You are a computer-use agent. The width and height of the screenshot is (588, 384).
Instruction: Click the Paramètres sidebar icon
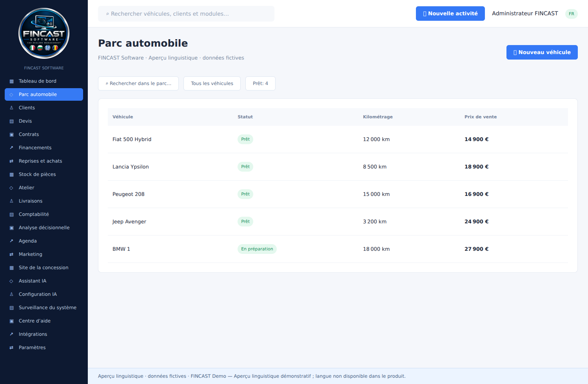(x=11, y=348)
